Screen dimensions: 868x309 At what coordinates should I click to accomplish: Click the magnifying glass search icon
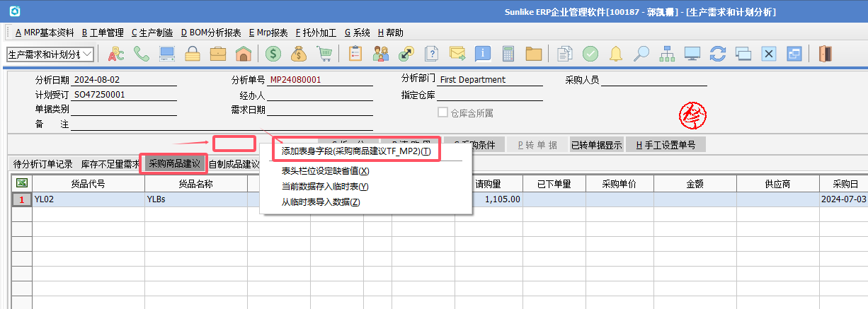click(x=641, y=54)
